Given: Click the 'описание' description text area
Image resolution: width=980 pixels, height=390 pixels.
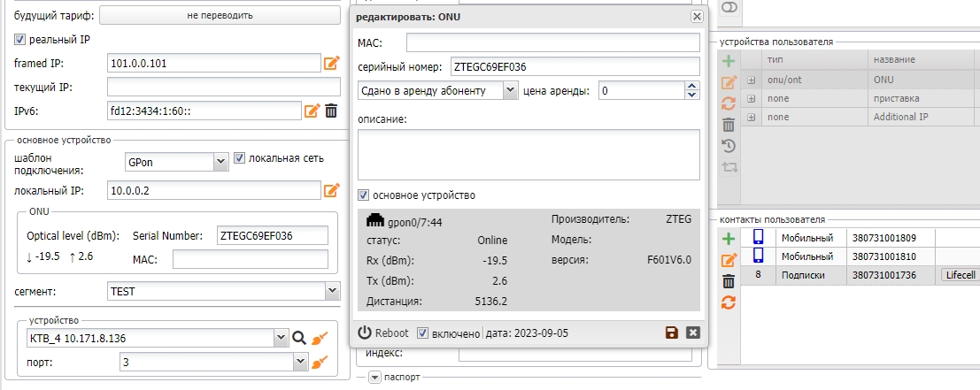Looking at the screenshot, I should tap(529, 154).
